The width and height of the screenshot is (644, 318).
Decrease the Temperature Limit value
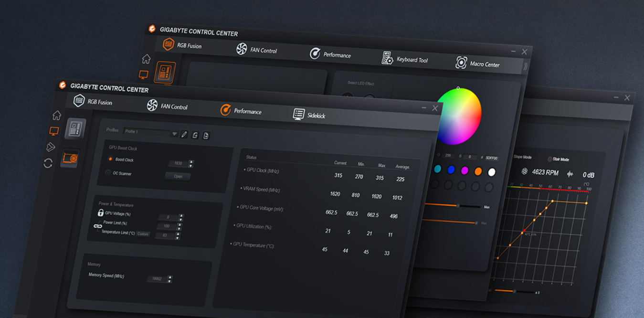click(178, 237)
